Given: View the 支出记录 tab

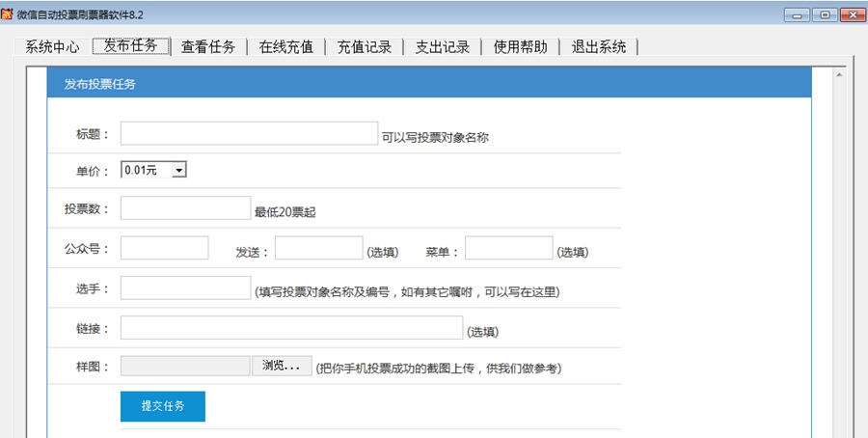Looking at the screenshot, I should click(443, 46).
